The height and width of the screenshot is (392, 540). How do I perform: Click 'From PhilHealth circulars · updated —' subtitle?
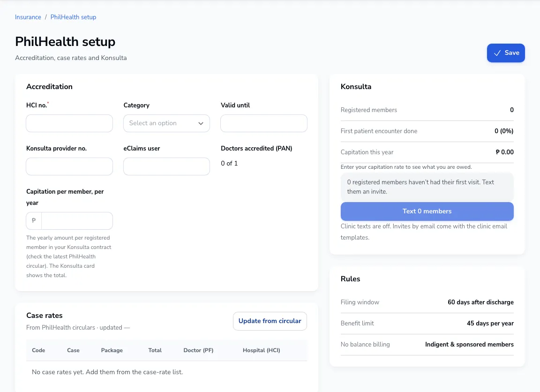[x=78, y=327]
